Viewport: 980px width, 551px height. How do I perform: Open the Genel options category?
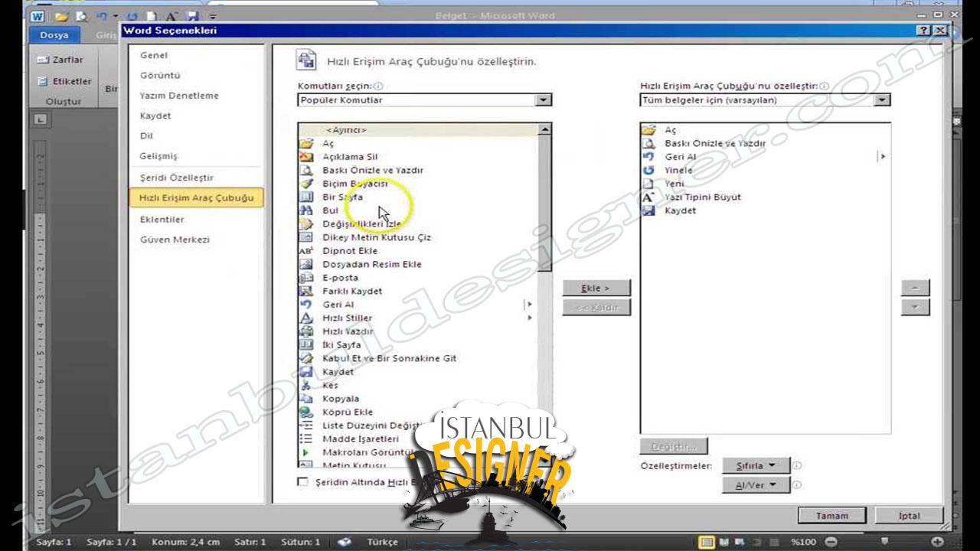point(154,55)
